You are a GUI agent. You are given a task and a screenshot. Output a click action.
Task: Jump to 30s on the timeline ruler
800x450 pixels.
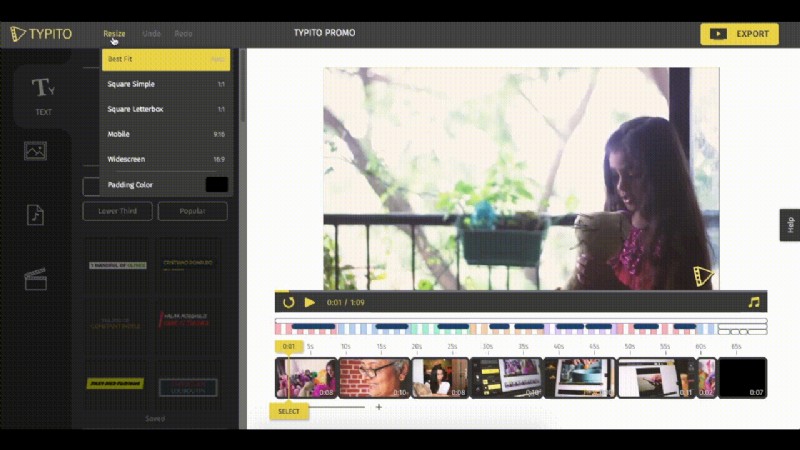tap(488, 347)
